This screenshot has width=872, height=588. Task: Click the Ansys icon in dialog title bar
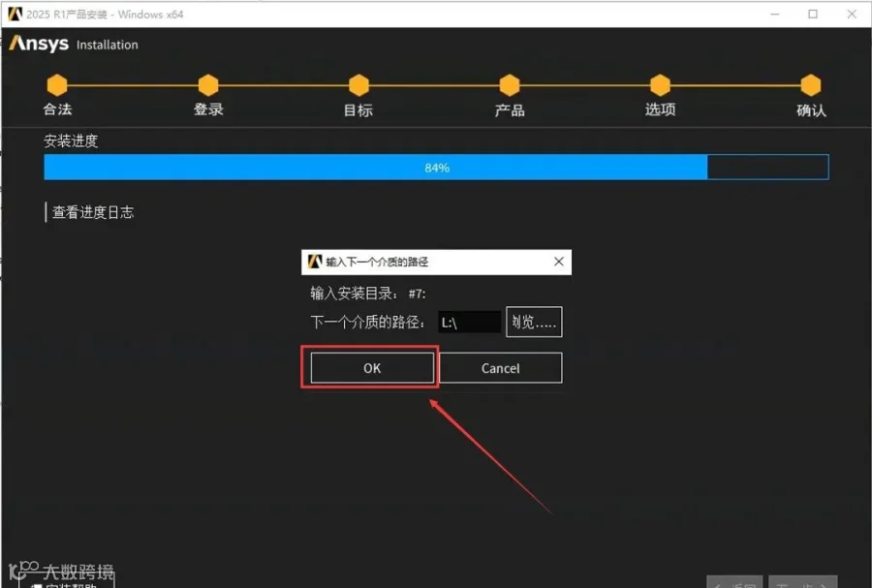(315, 262)
